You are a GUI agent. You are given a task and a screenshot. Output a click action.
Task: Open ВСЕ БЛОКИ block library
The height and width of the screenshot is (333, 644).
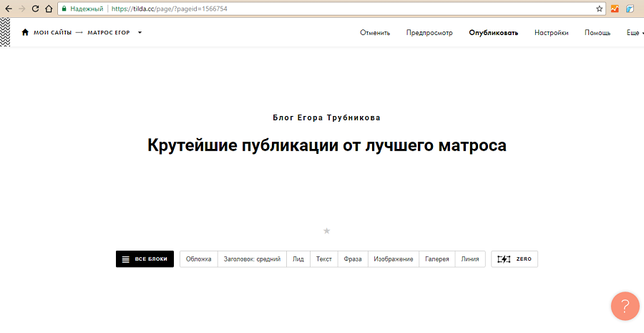click(x=145, y=259)
